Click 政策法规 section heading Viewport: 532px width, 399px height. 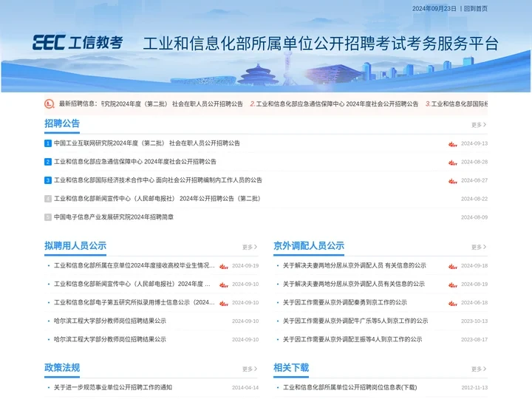point(62,367)
